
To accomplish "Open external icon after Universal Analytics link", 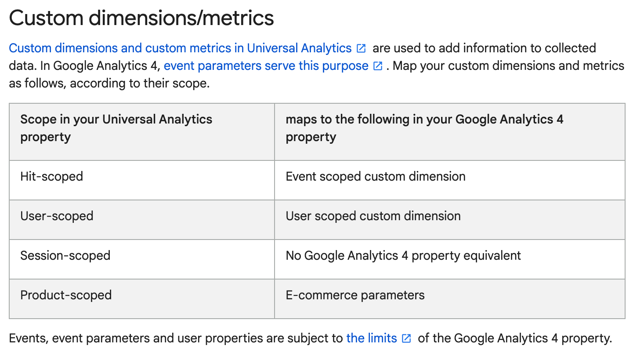I will click(361, 48).
